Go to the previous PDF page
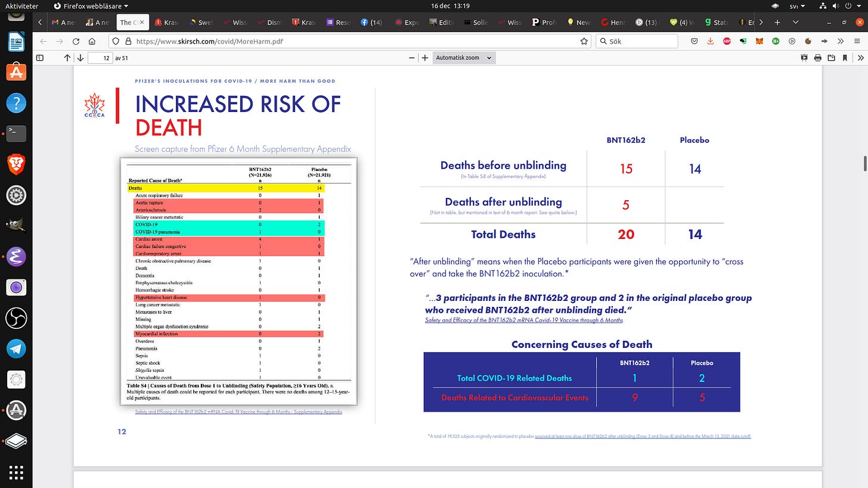Screen dimensions: 868x488 click(67, 58)
